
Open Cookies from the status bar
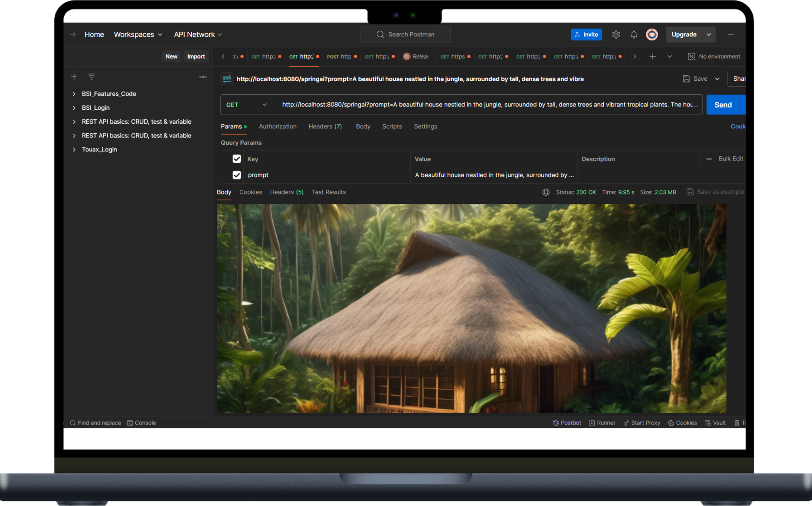tap(682, 423)
